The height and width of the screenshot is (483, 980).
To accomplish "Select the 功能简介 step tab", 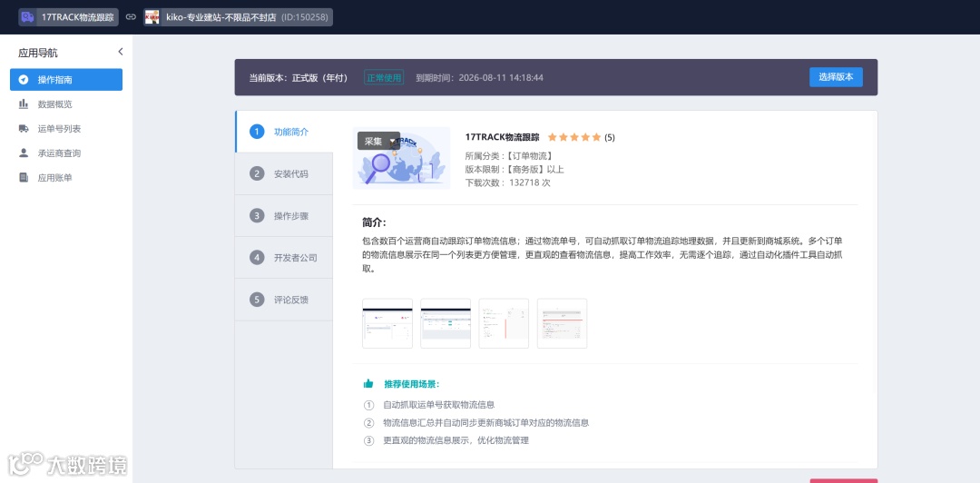I will (x=284, y=132).
